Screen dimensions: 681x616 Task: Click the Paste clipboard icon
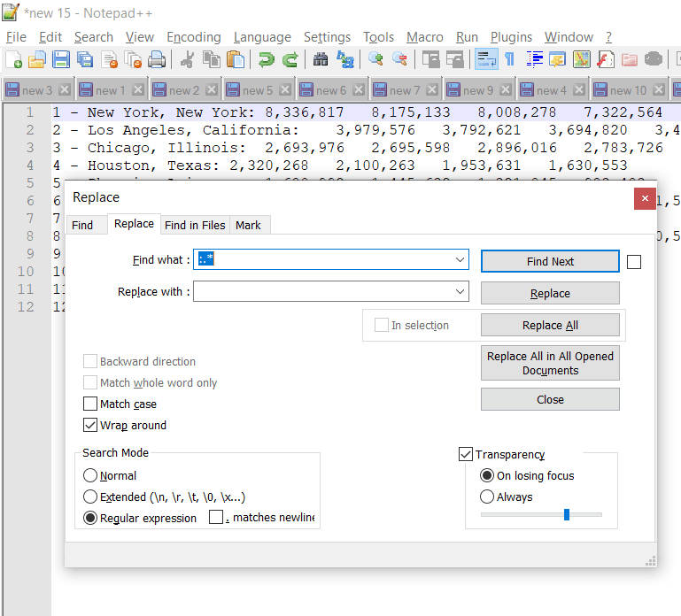tap(236, 59)
